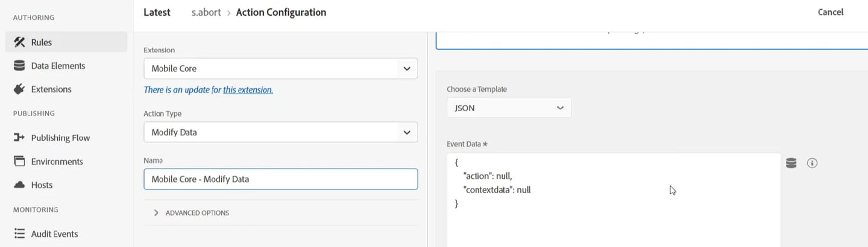Open the Extension dropdown showing Mobile Core
The height and width of the screenshot is (247, 868).
(x=280, y=68)
